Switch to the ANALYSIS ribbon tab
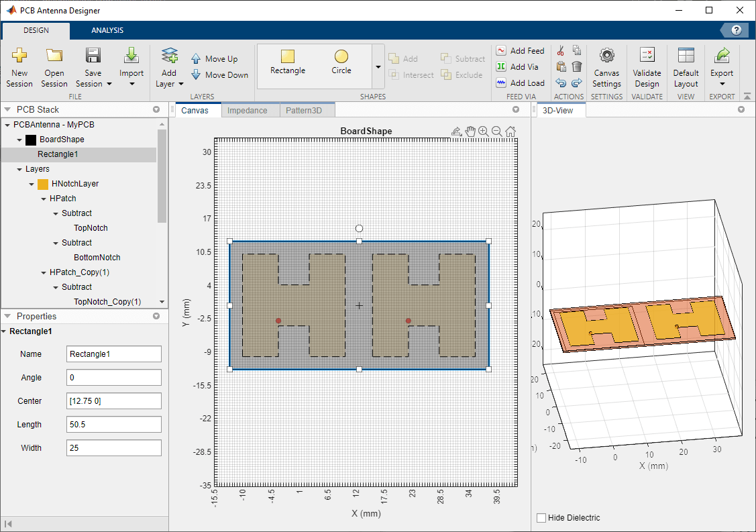Image resolution: width=756 pixels, height=532 pixels. click(107, 30)
